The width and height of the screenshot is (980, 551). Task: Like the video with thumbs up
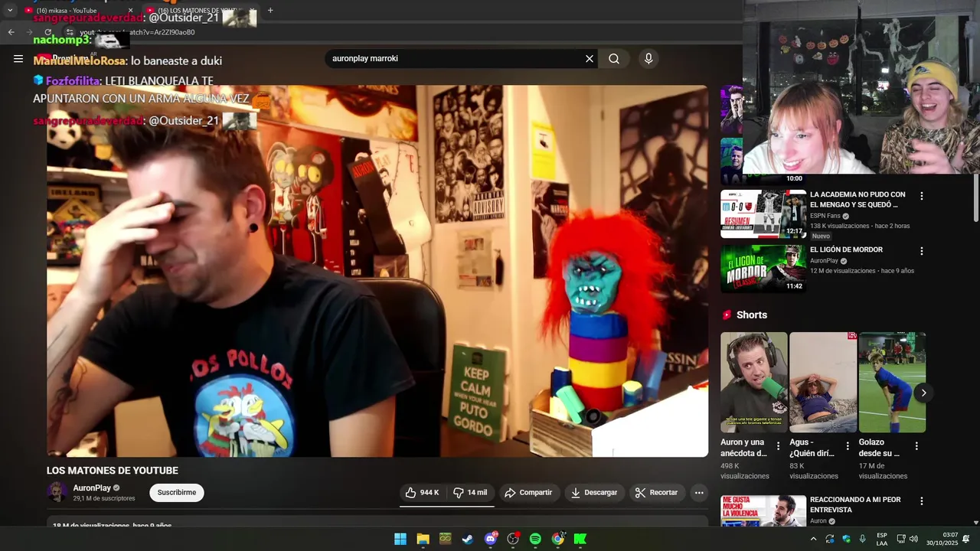[x=422, y=493]
